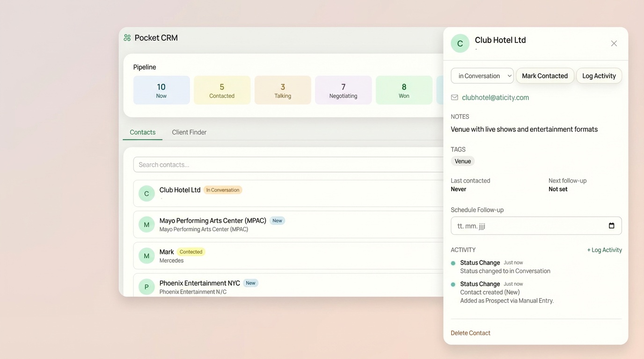
Task: Click the Schedule Follow-up date field
Action: point(529,226)
